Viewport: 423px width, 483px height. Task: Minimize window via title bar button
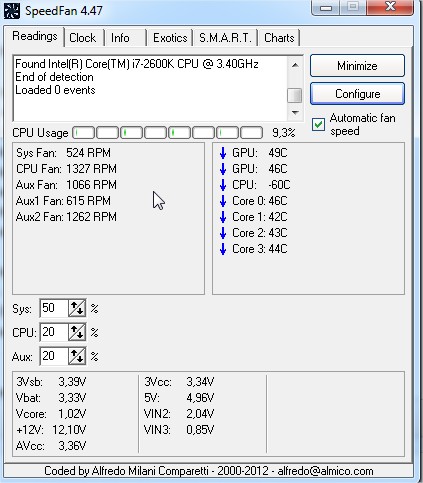[x=326, y=7]
